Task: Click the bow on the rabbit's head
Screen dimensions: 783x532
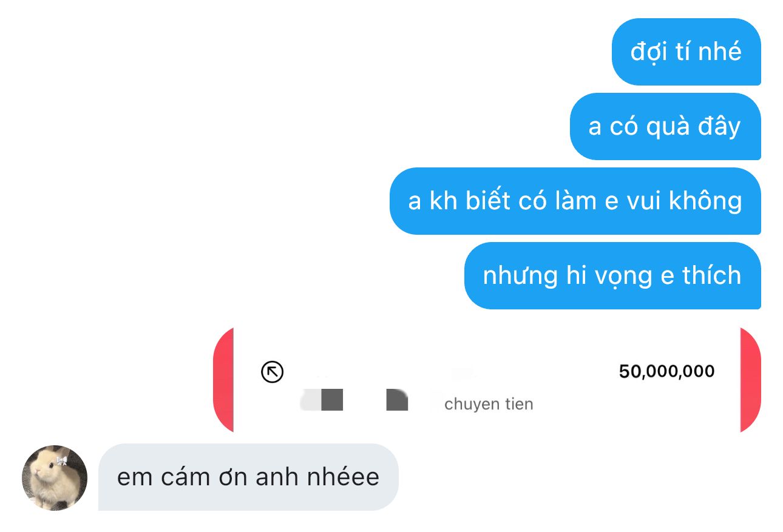Action: [62, 462]
